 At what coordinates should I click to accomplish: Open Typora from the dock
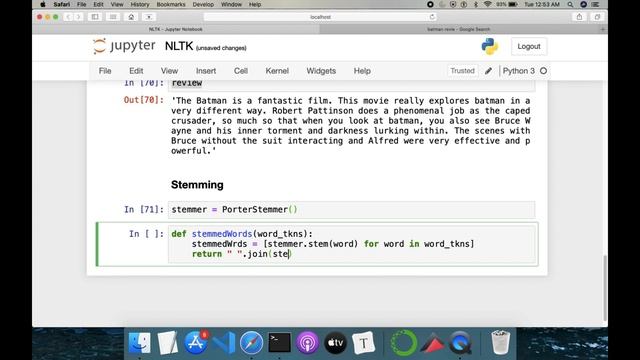[x=363, y=342]
